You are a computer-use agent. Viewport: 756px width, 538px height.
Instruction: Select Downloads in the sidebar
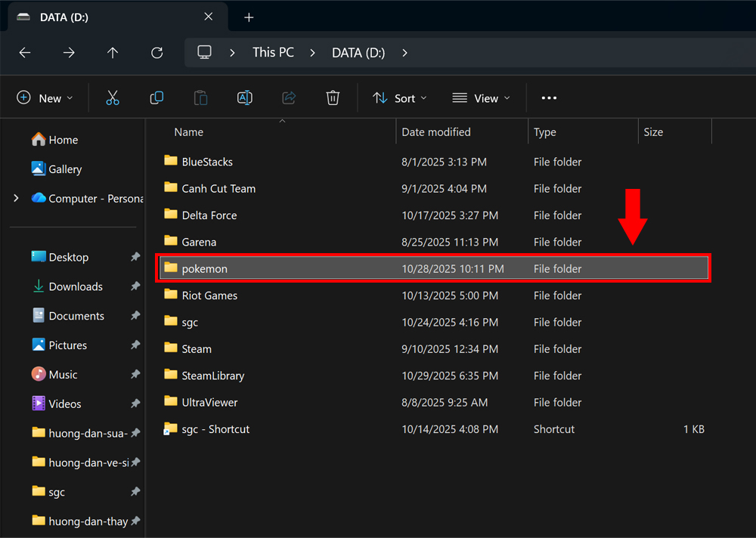[x=75, y=287]
